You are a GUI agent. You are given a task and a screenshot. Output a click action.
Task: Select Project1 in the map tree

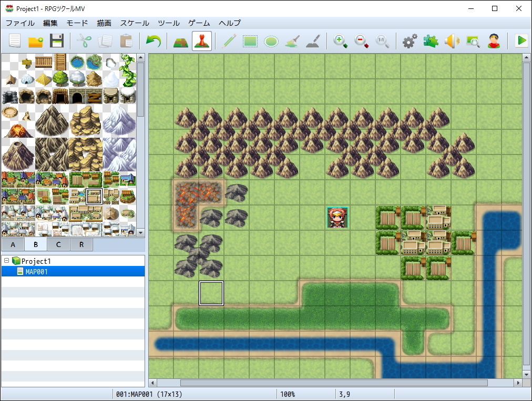click(36, 261)
